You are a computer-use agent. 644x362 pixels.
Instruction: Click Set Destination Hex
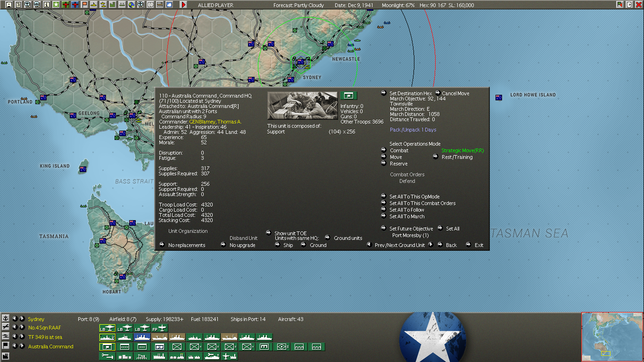coord(410,93)
